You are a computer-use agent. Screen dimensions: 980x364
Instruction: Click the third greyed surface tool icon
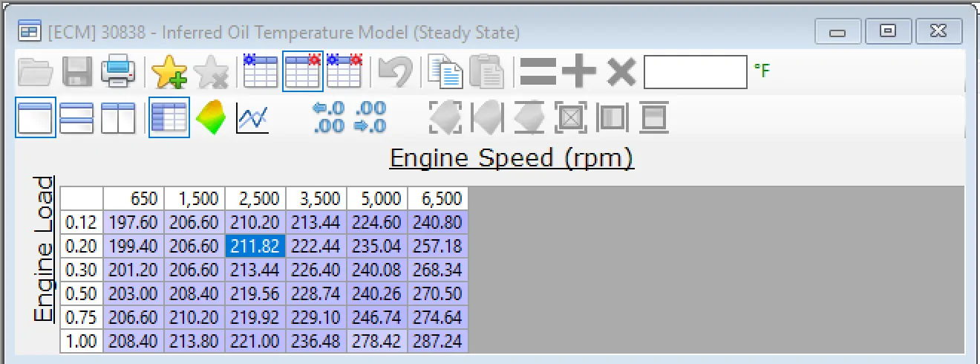(529, 117)
